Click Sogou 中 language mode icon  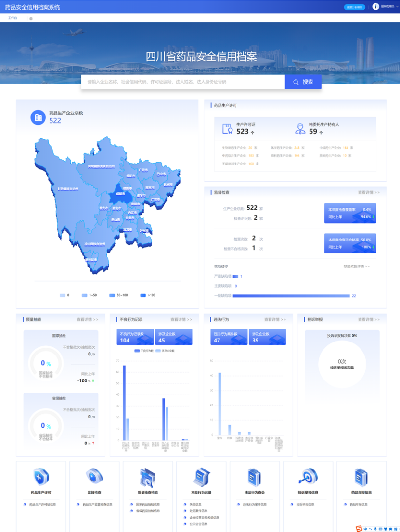pos(365,529)
